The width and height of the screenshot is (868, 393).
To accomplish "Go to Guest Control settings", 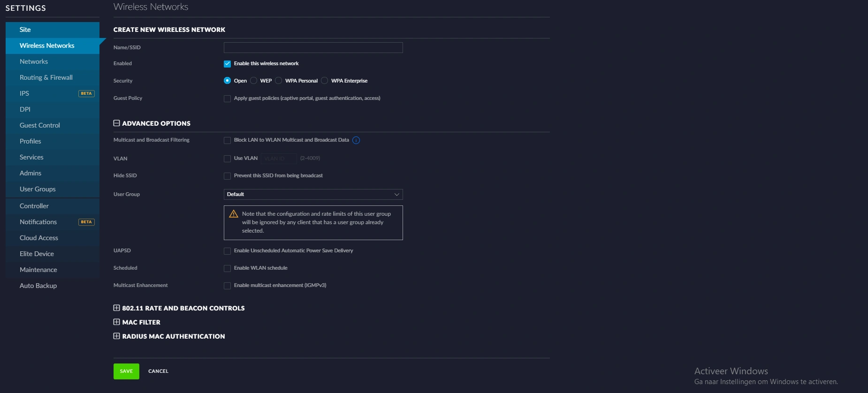I will 40,125.
